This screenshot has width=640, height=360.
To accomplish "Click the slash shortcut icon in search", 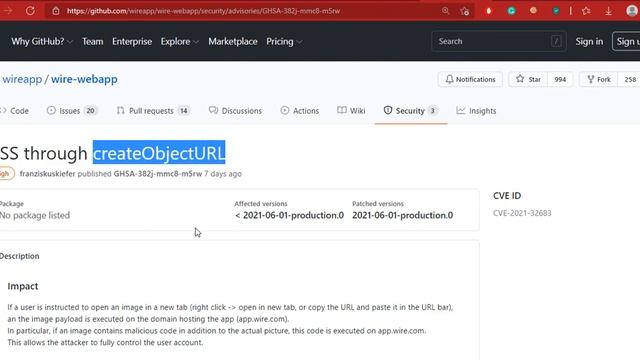I will point(556,41).
